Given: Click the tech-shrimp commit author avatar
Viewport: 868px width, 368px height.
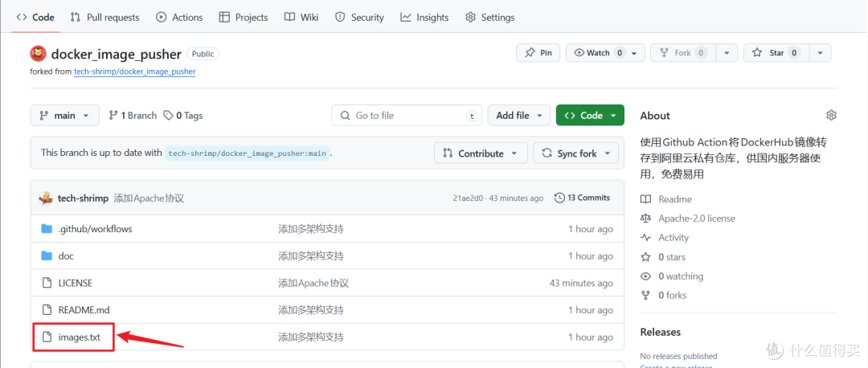Looking at the screenshot, I should (46, 198).
